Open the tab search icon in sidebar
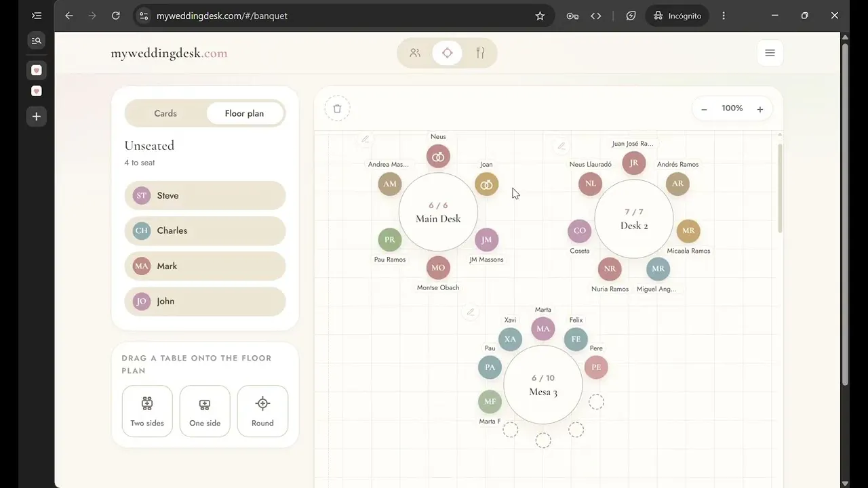Viewport: 868px width, 488px height. point(37,41)
